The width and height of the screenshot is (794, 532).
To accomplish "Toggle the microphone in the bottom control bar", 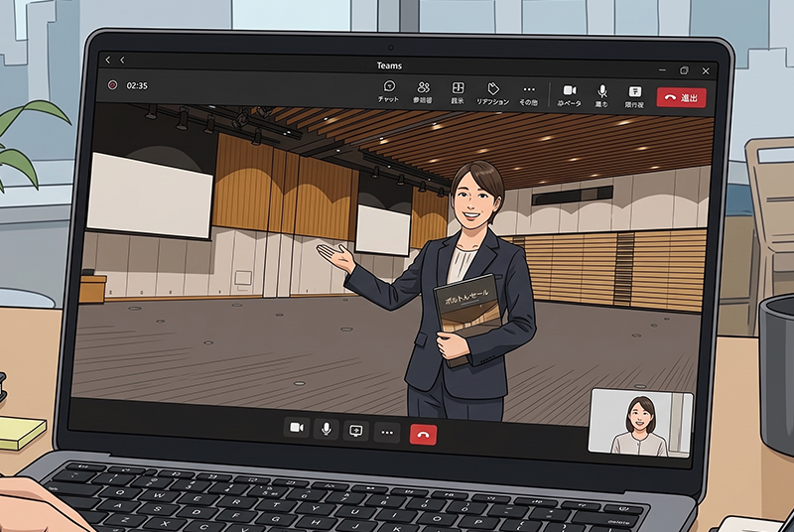I will (x=327, y=429).
